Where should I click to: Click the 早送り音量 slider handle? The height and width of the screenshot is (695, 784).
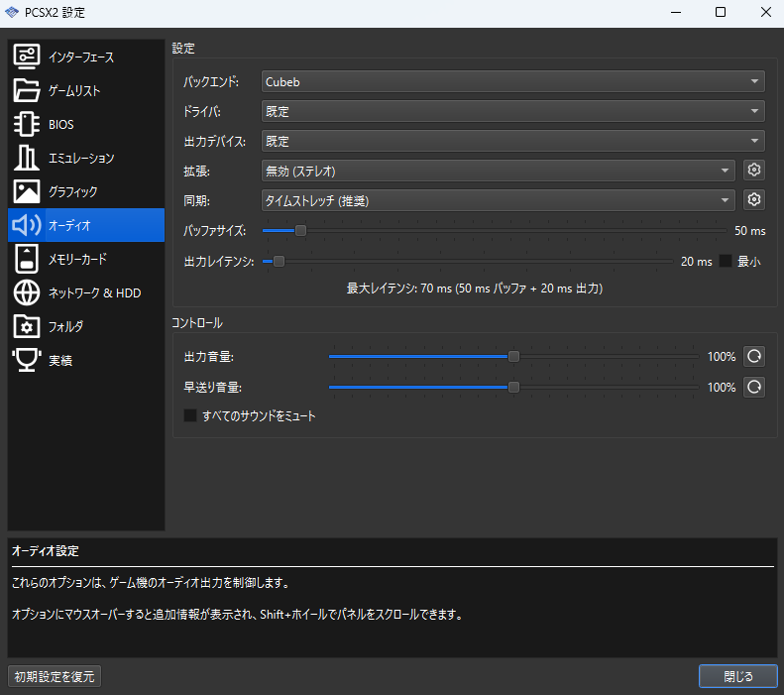(x=513, y=387)
